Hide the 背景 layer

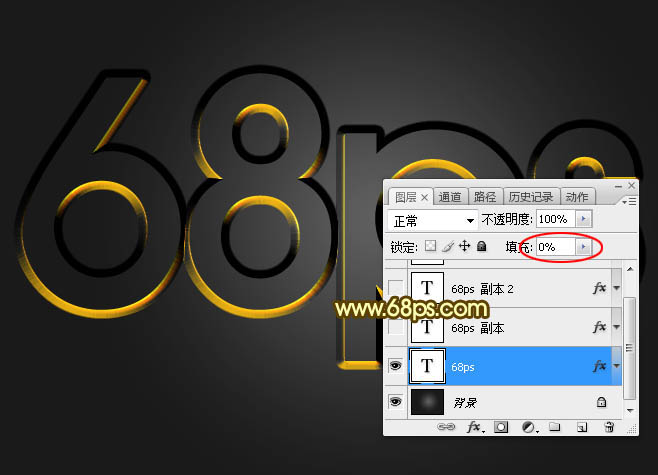(395, 402)
